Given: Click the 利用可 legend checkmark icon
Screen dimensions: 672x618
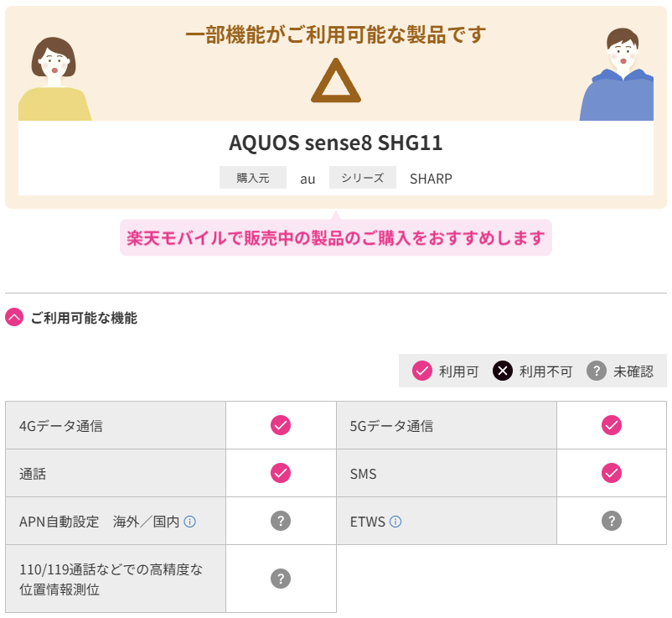Looking at the screenshot, I should (x=422, y=371).
